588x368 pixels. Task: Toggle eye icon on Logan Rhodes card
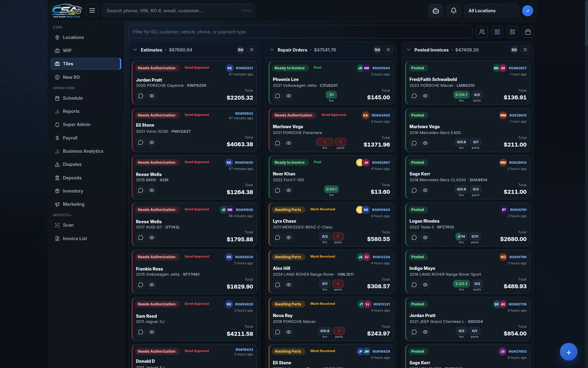point(425,238)
